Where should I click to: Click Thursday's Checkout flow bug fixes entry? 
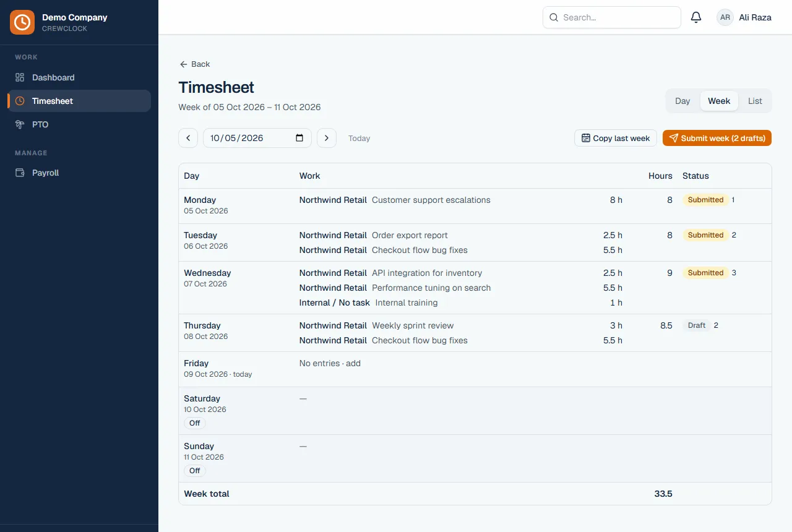pos(420,340)
